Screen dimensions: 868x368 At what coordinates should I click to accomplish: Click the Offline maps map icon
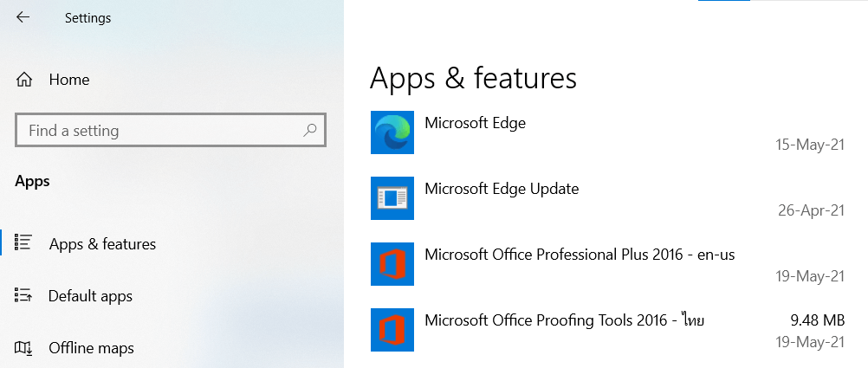click(x=23, y=347)
